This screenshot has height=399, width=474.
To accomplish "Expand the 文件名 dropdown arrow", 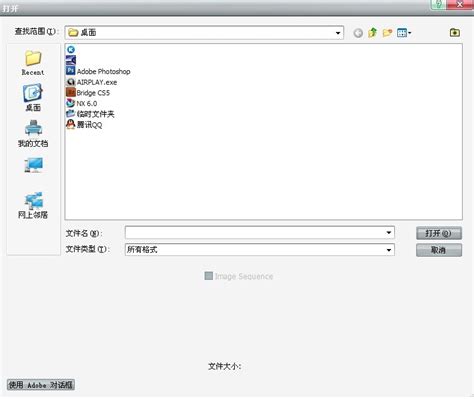I will pyautogui.click(x=389, y=232).
